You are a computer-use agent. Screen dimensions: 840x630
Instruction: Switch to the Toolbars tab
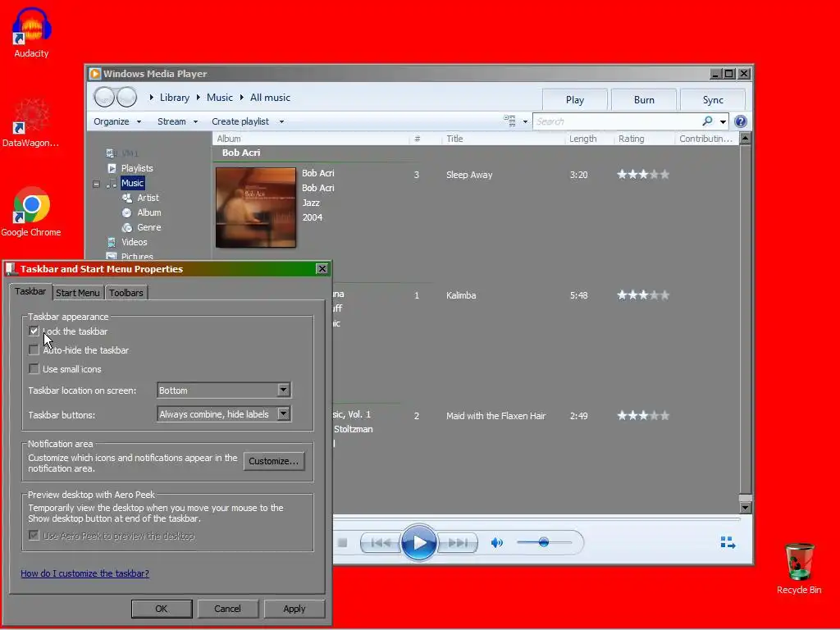pos(126,293)
